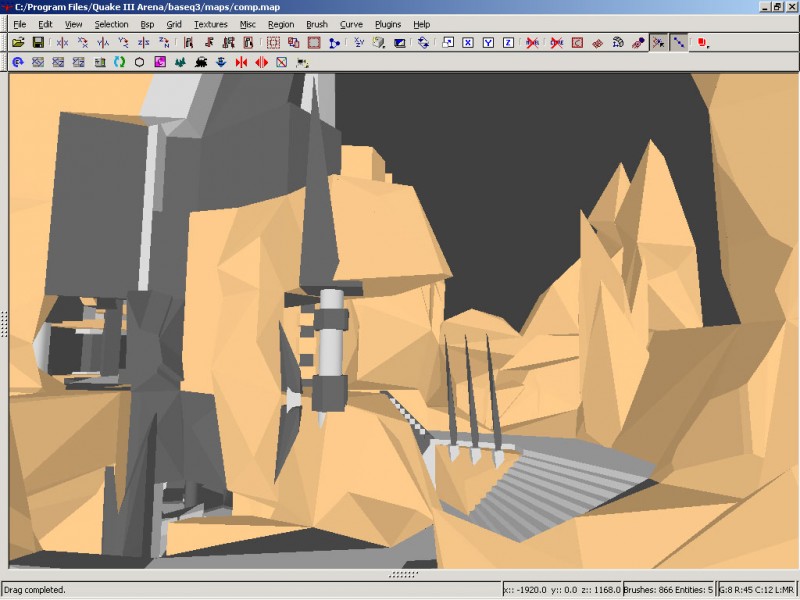
Task: Click the "Drag completed." status message
Action: tap(35, 590)
